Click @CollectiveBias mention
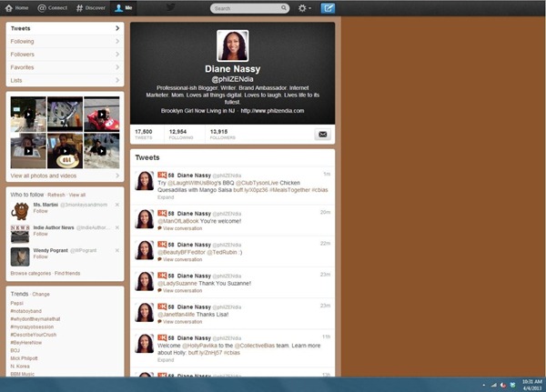The image size is (546, 392). point(255,346)
